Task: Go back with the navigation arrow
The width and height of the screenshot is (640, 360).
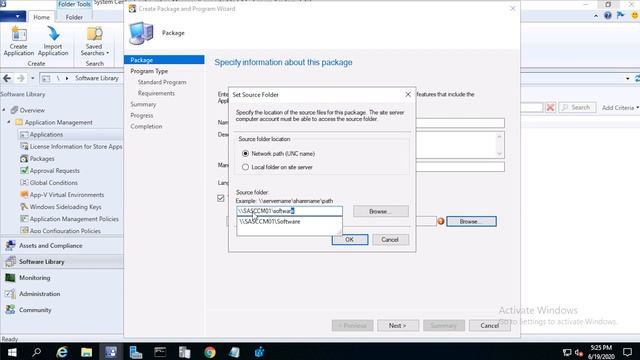Action: (7, 78)
